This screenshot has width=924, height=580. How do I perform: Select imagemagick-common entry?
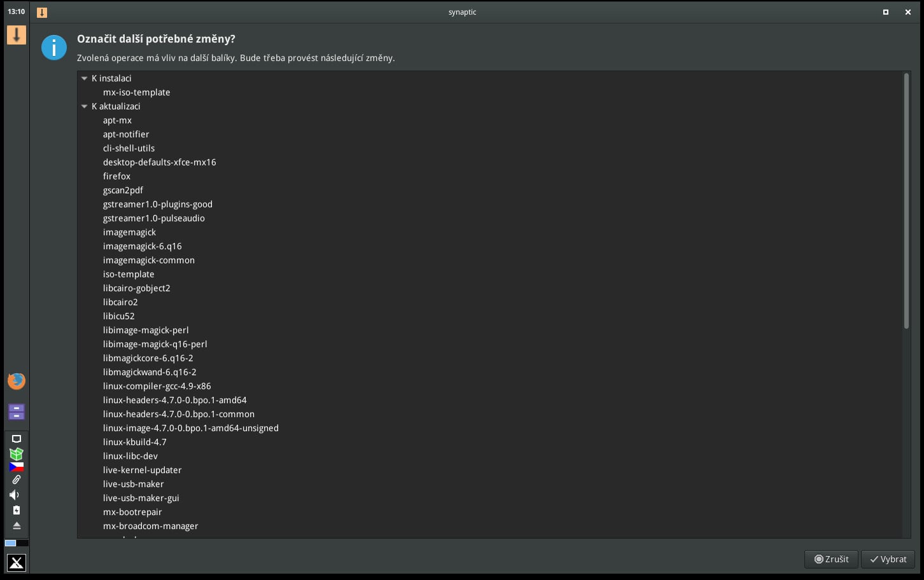pyautogui.click(x=489, y=260)
